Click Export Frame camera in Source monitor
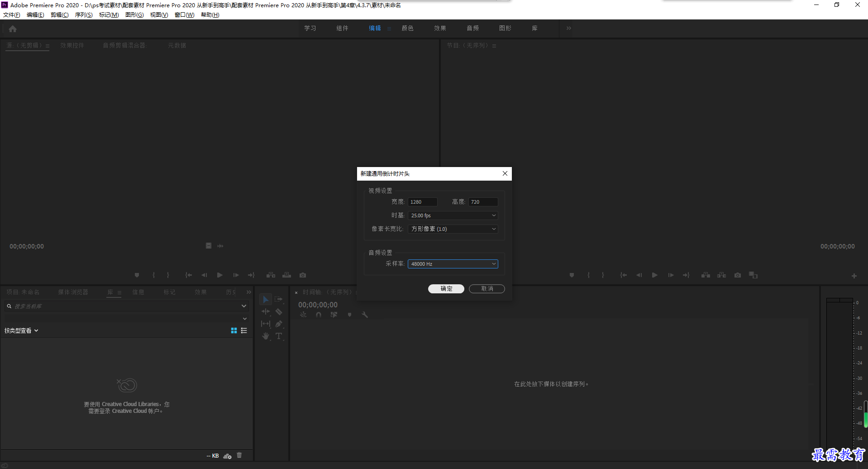This screenshot has height=469, width=868. [x=303, y=275]
